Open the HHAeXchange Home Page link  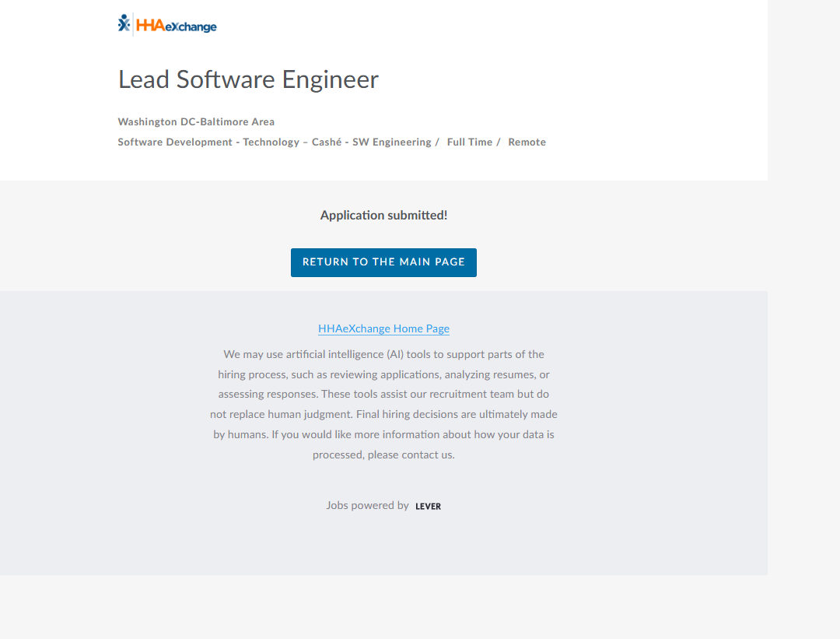tap(383, 328)
